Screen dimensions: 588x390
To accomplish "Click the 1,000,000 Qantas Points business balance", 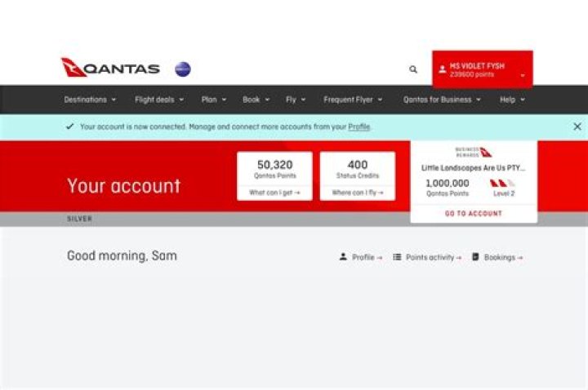I will 448,184.
